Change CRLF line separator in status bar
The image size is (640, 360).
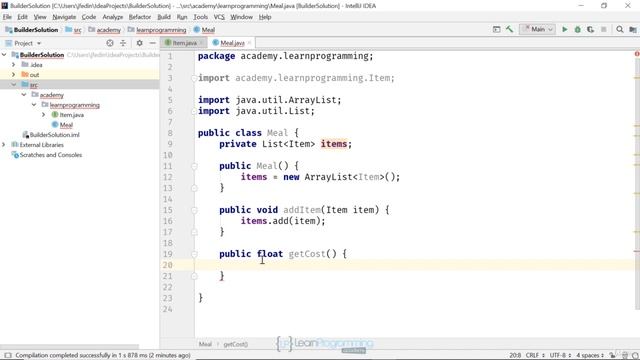pos(535,355)
